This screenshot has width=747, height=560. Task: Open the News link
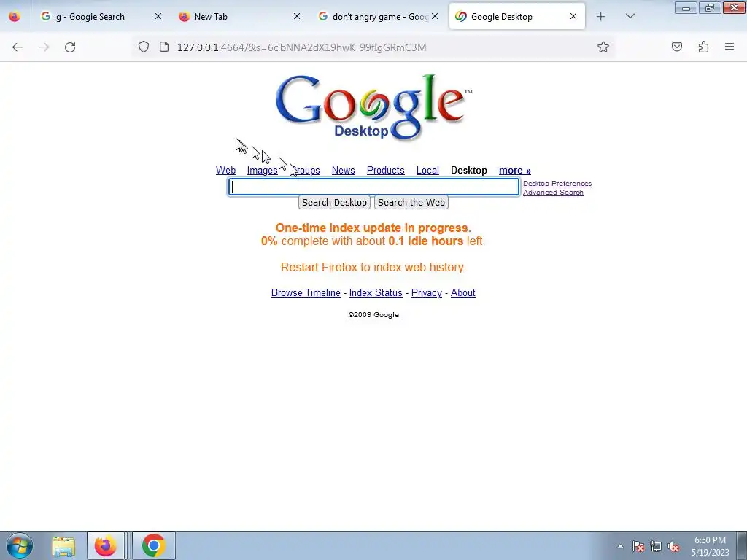tap(343, 170)
